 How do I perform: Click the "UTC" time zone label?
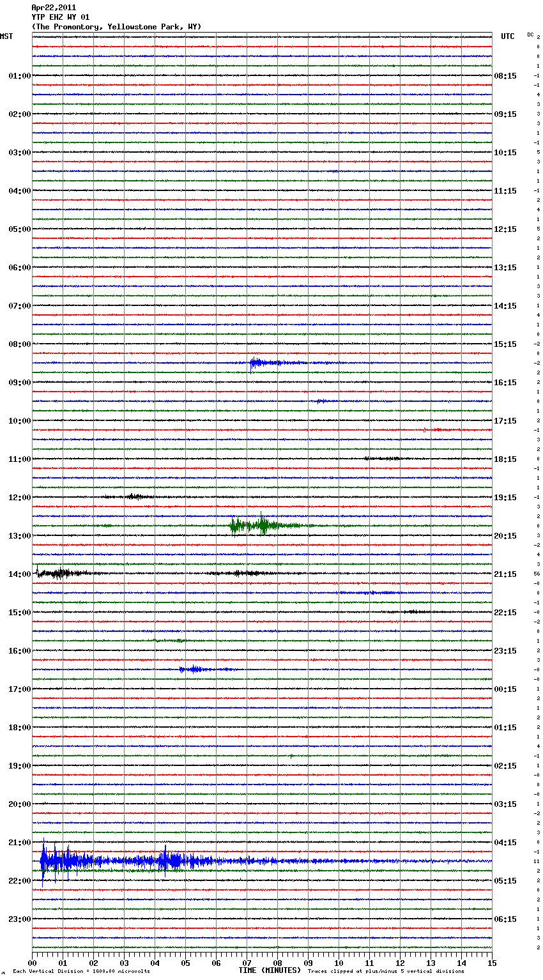pyautogui.click(x=508, y=36)
